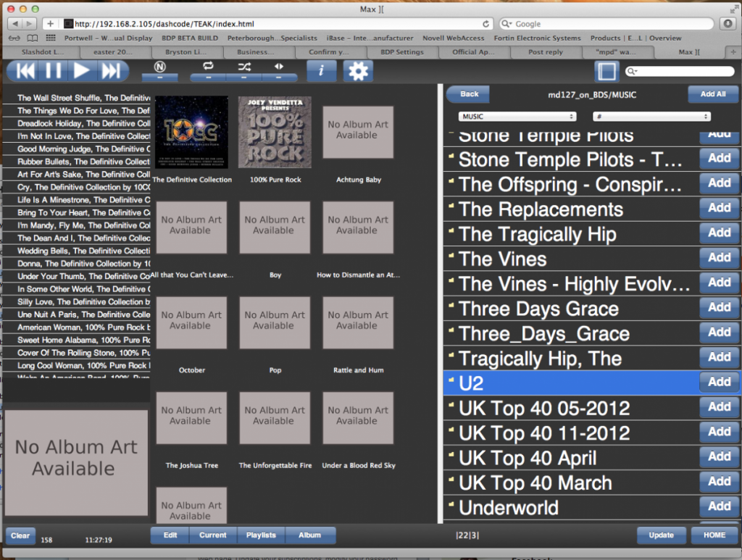
Task: Clear the current playlist
Action: click(20, 535)
